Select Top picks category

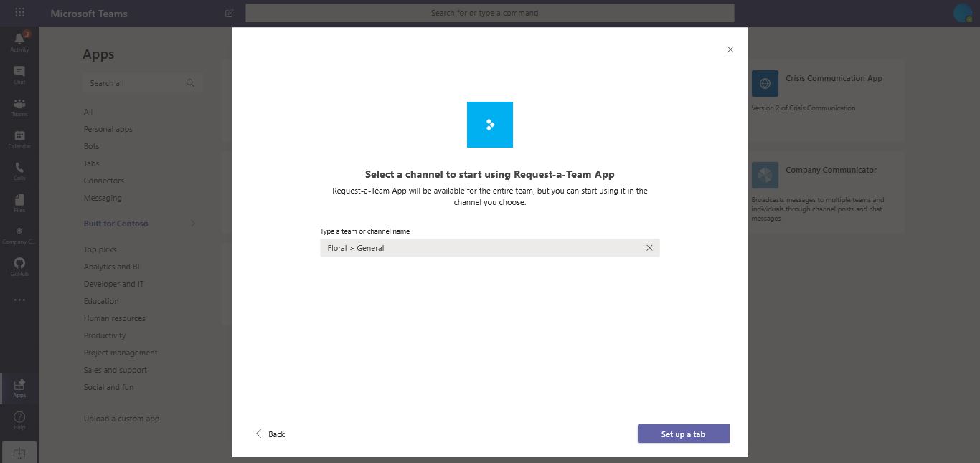pos(100,249)
